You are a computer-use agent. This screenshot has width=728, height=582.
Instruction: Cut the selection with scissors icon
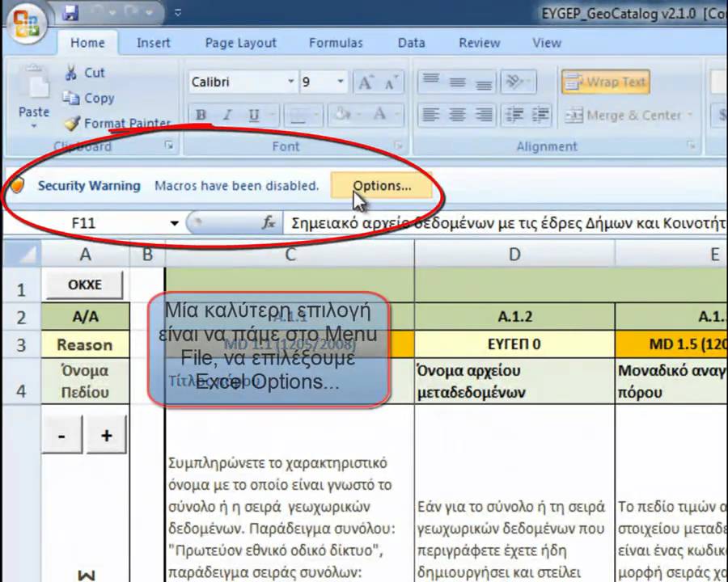(x=84, y=73)
